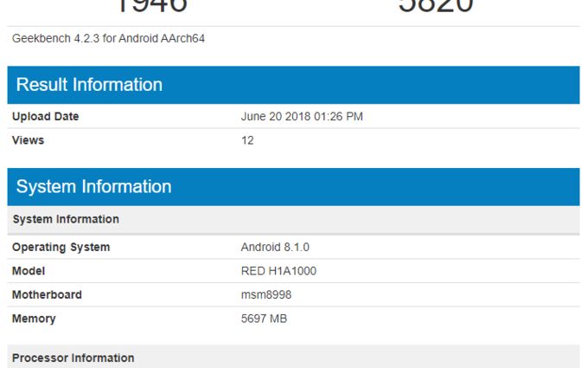Click the Processor Information subheading

coord(73,358)
